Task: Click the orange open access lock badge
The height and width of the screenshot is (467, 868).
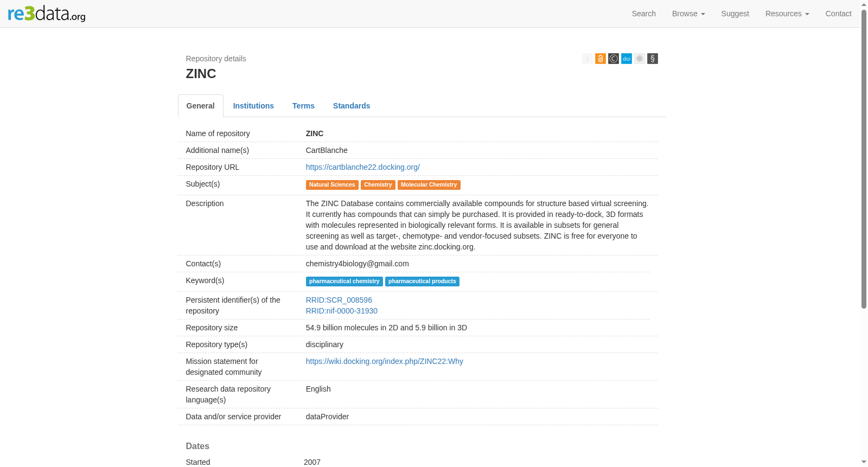Action: (601, 59)
